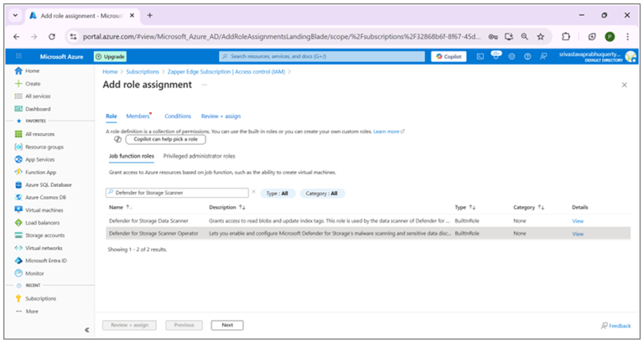
Task: Open the Cloud Shell icon in the header
Action: [480, 56]
